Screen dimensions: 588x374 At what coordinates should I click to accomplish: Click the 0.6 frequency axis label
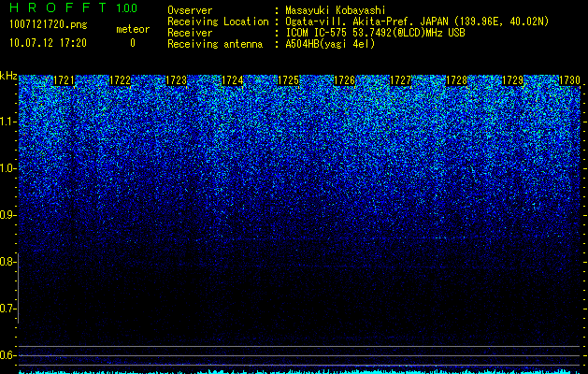(7, 355)
